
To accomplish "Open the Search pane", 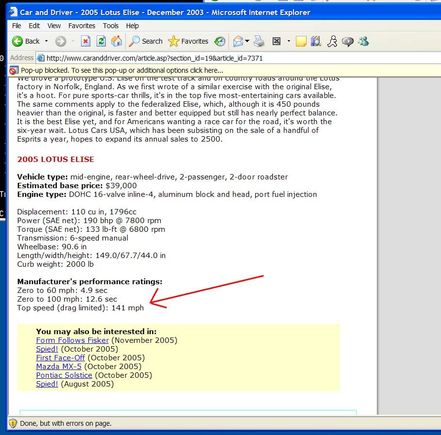I will [x=146, y=41].
